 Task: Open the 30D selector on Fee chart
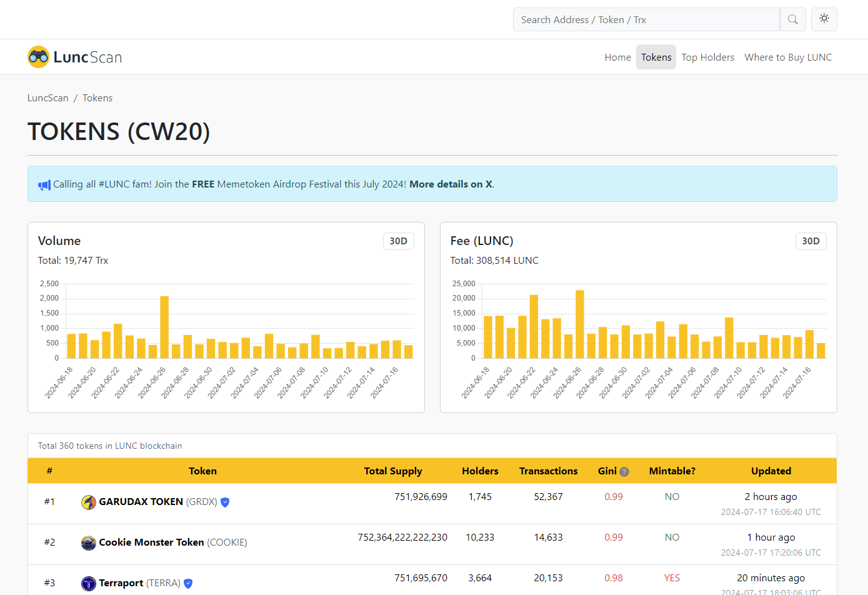[811, 241]
